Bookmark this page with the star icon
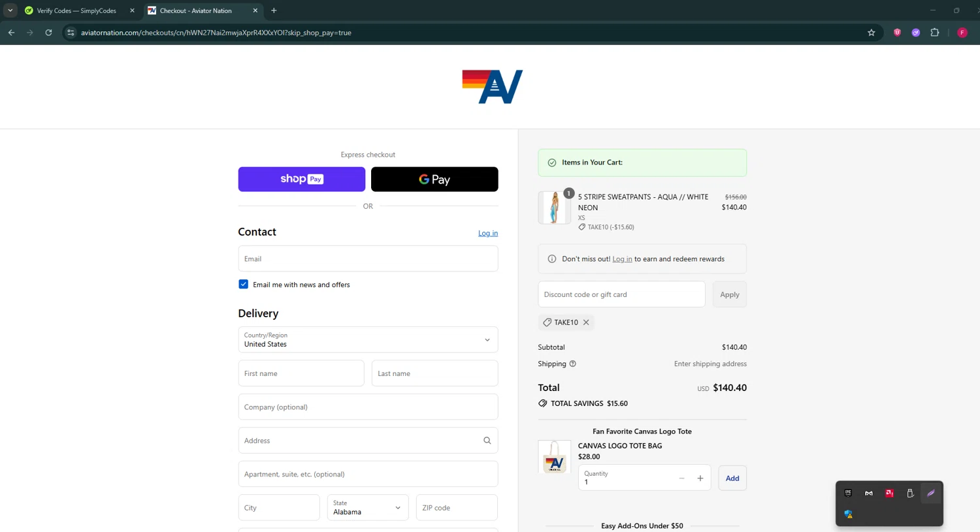Screen dimensions: 980x532 point(871,33)
